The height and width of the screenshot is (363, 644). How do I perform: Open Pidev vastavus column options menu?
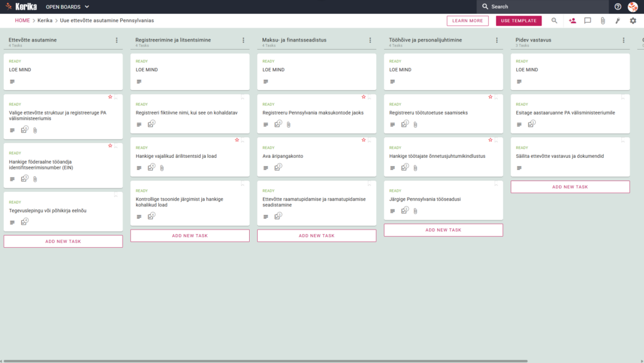(x=623, y=40)
